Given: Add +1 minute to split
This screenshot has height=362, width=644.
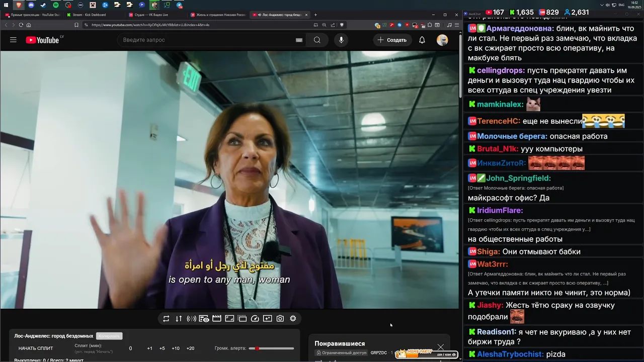Looking at the screenshot, I should pos(149,348).
